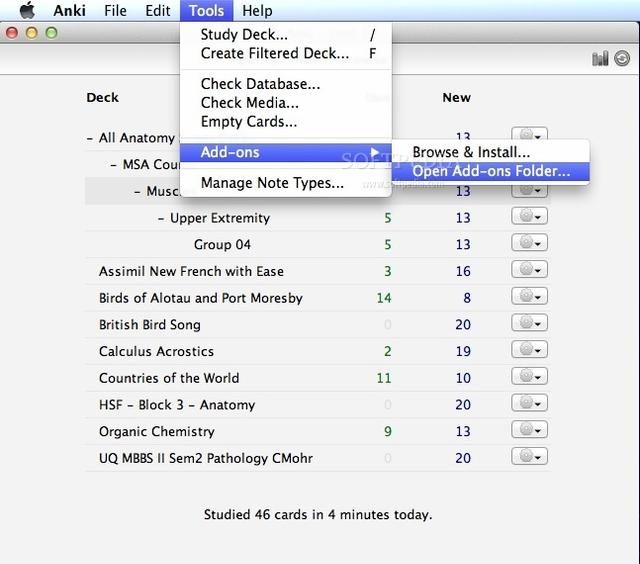Click the yellow minimize window button
The height and width of the screenshot is (564, 640).
(31, 33)
